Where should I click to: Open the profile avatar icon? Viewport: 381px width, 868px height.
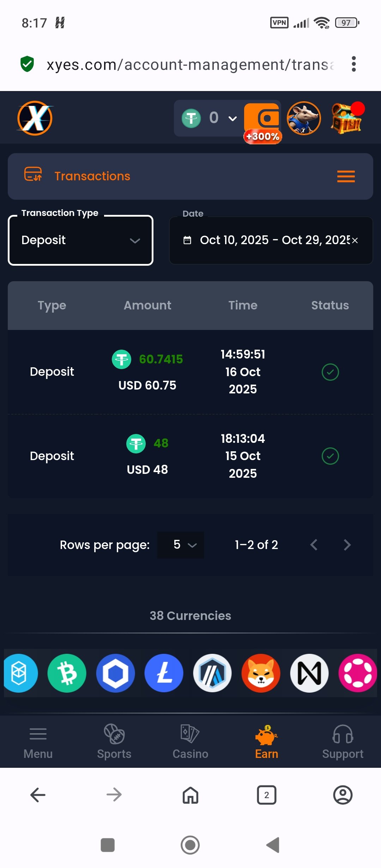pyautogui.click(x=304, y=118)
